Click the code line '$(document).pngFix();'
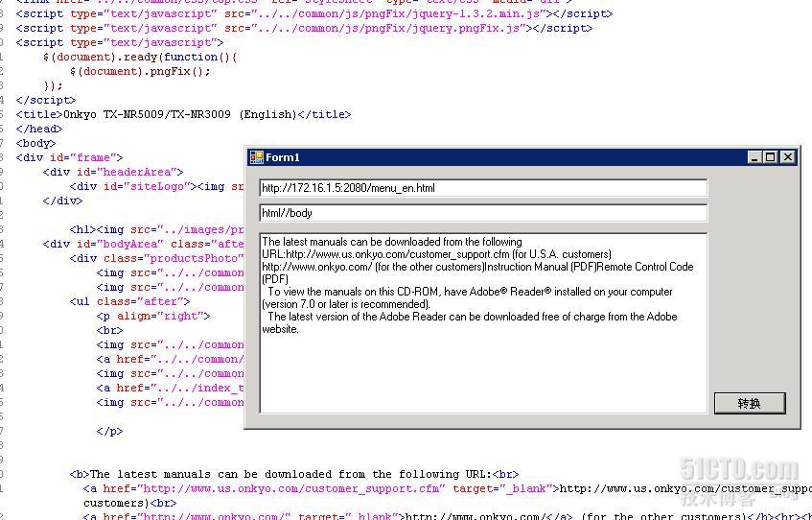 (140, 71)
